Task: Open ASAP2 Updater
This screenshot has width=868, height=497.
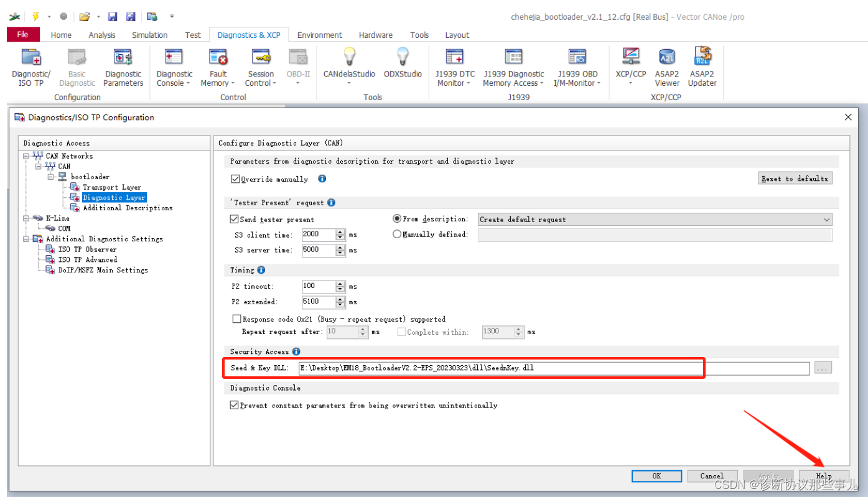Action: tap(702, 68)
